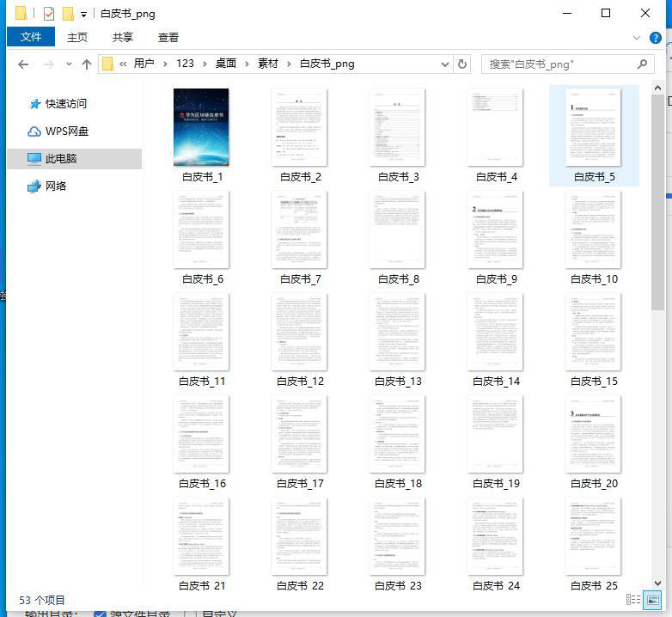
Task: Show hidden breadcrumb path double chevron
Action: 123,64
